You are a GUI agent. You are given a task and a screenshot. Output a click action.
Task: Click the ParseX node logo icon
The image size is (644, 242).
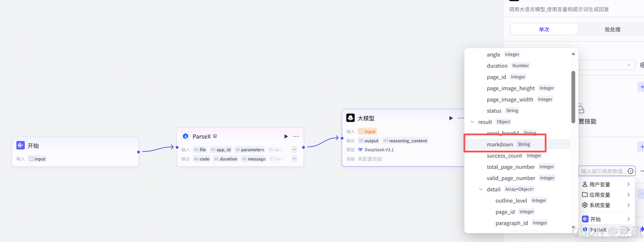click(x=186, y=136)
